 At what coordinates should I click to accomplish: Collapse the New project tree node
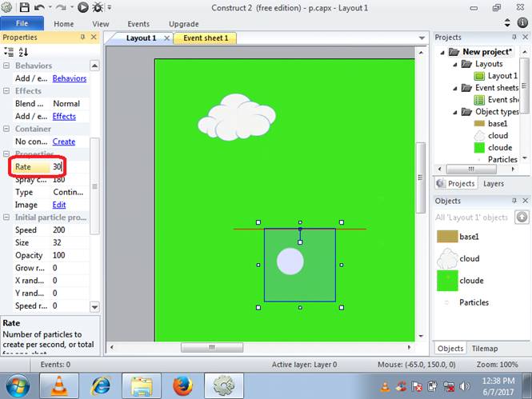pyautogui.click(x=442, y=52)
